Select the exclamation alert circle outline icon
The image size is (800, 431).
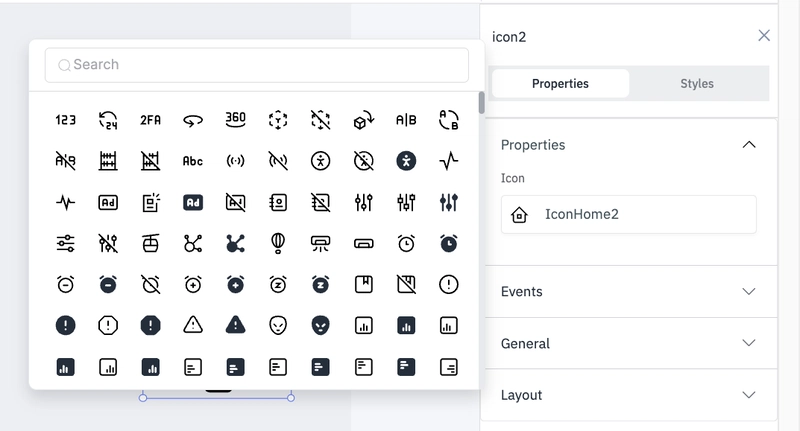pos(448,284)
